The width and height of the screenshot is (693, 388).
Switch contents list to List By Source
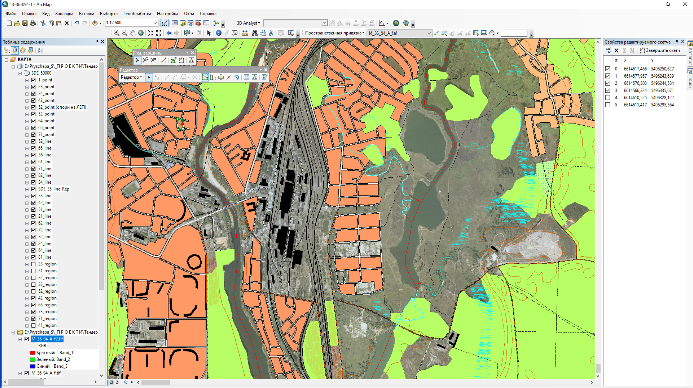15,50
